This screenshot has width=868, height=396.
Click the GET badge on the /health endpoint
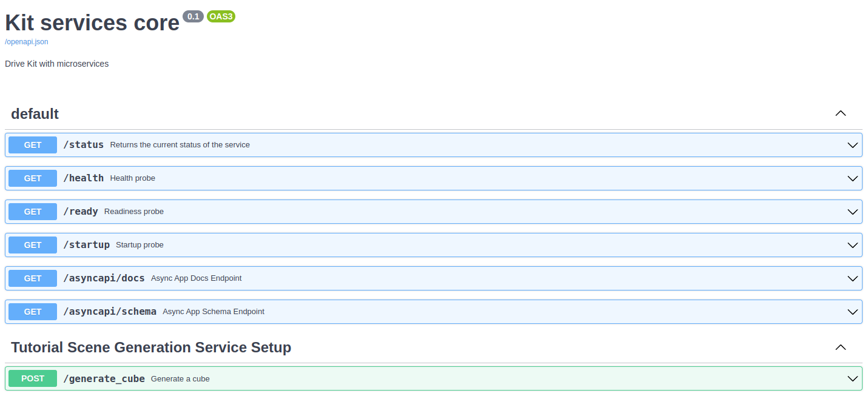32,178
